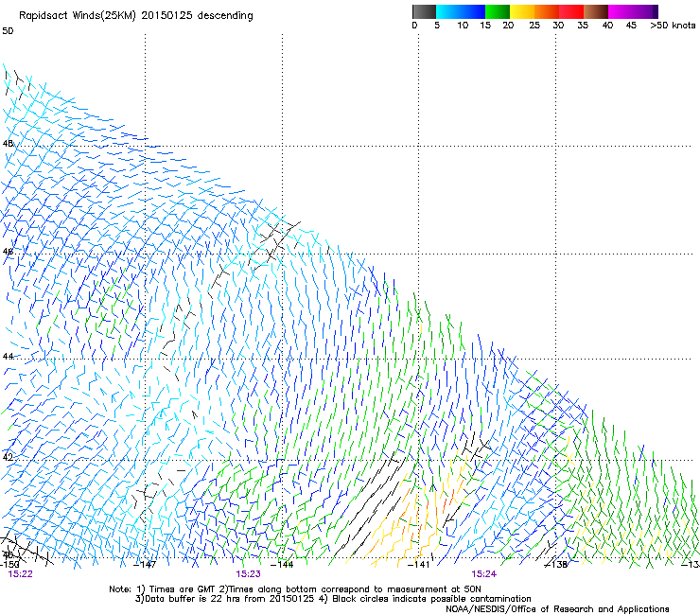700x615 pixels.
Task: Click the latitude label 50
Action: click(x=8, y=31)
